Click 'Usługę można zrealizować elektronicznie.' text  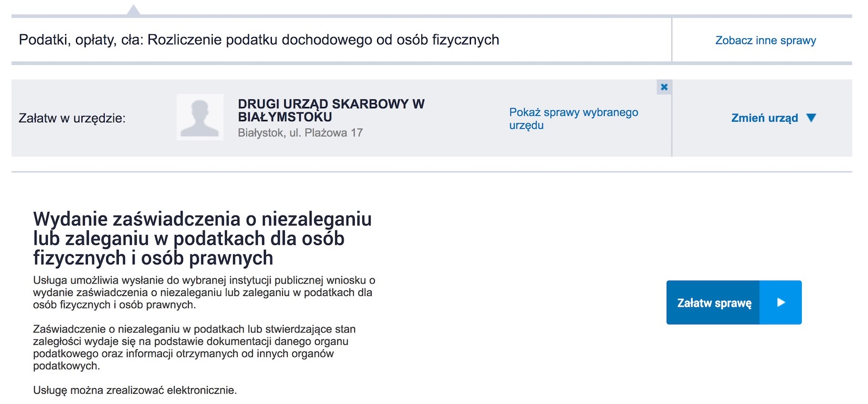click(135, 390)
